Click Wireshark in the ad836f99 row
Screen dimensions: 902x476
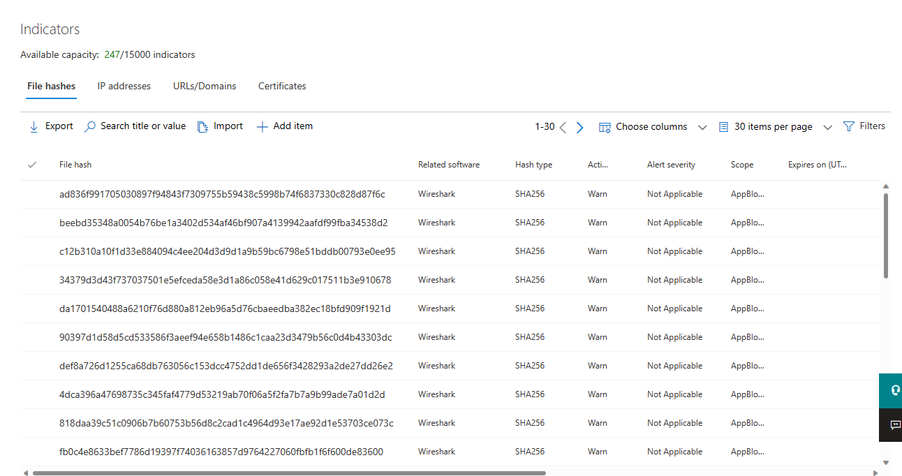pyautogui.click(x=437, y=195)
